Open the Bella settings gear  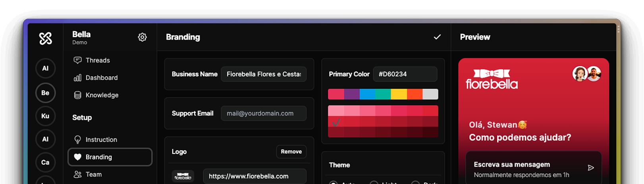[142, 37]
